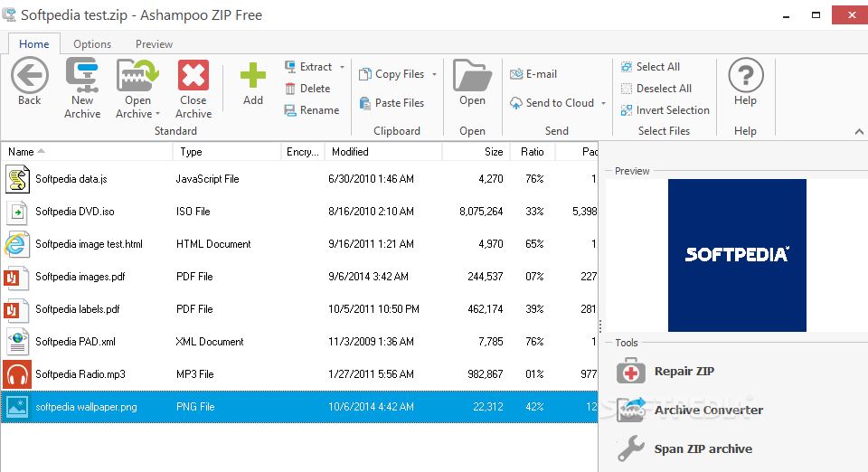Expand the Extract dropdown arrow
Image resolution: width=868 pixels, height=472 pixels.
click(342, 68)
